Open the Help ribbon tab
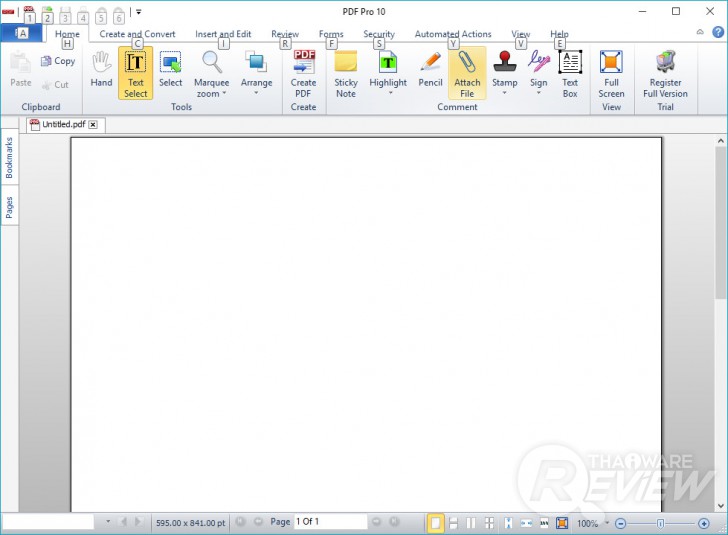728x535 pixels. [559, 34]
